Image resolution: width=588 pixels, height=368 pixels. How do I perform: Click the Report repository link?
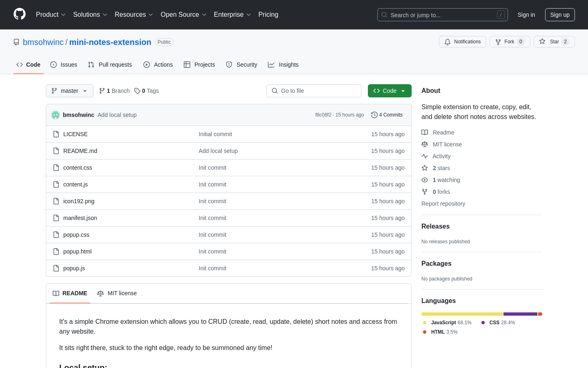tap(443, 204)
